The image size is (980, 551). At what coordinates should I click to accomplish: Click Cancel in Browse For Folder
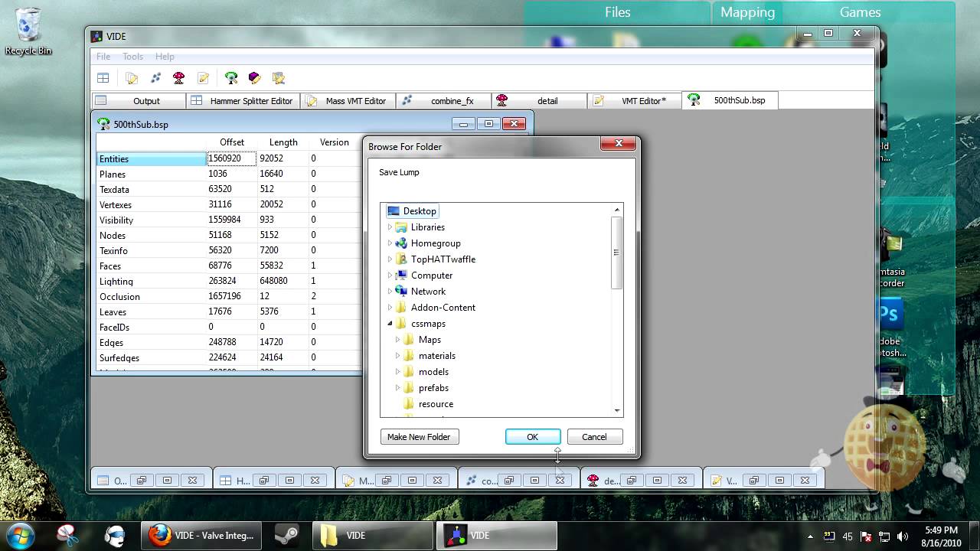(594, 437)
